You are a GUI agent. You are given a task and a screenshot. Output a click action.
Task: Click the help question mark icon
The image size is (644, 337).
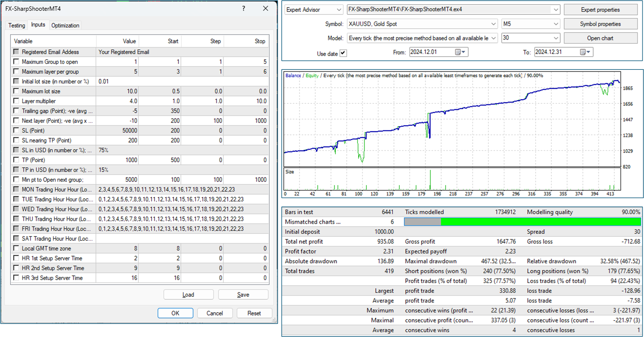(243, 8)
